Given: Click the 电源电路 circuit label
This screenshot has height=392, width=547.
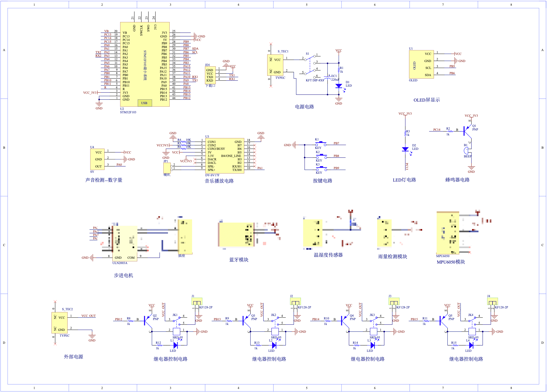Looking at the screenshot, I should (304, 106).
